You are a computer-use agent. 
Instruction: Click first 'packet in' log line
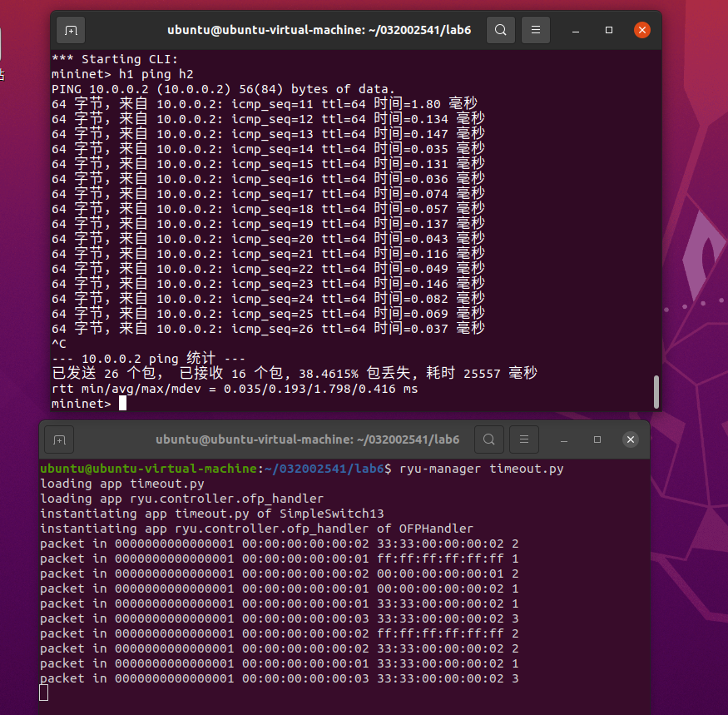click(279, 544)
